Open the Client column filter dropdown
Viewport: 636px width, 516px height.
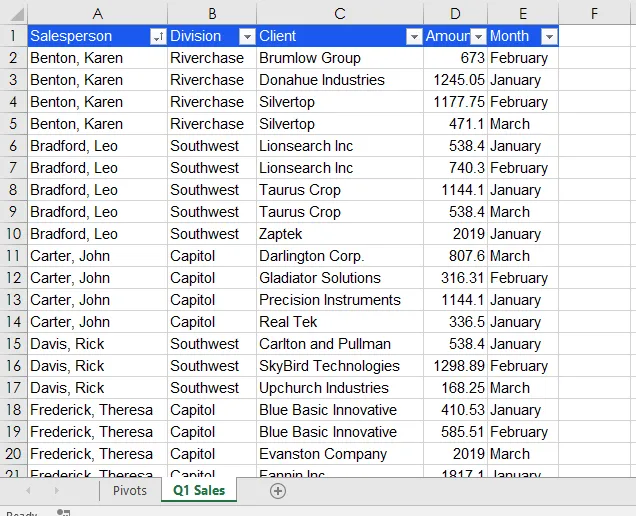click(414, 37)
